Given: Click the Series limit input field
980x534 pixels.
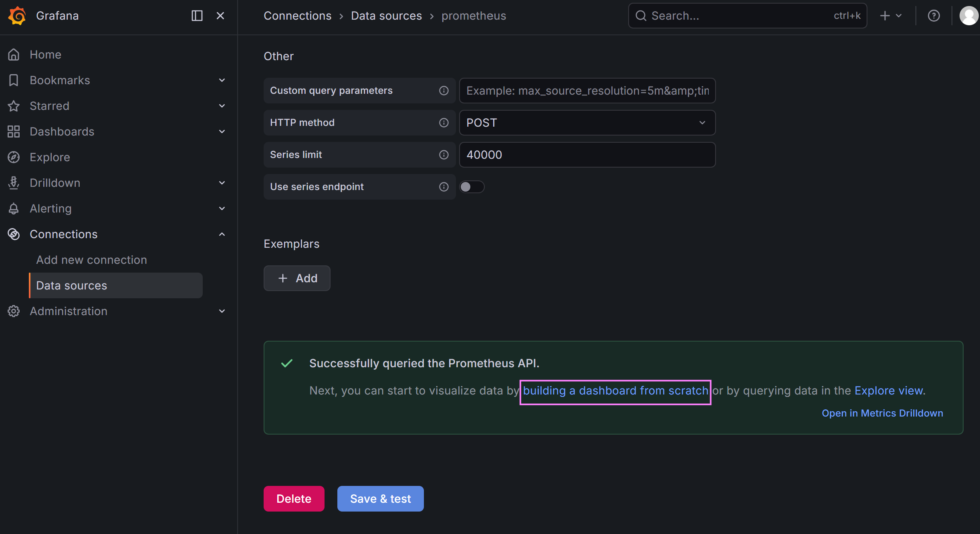Looking at the screenshot, I should [587, 155].
